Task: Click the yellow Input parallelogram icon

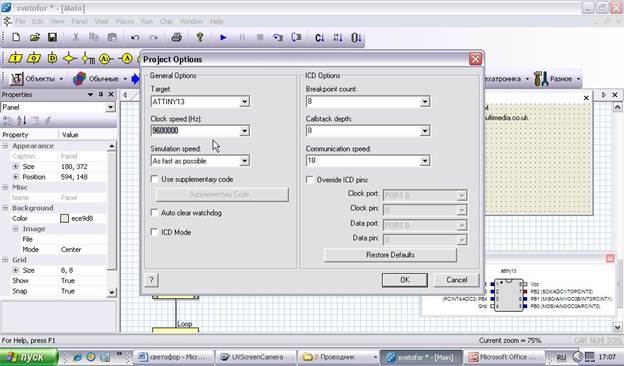Action: [x=15, y=58]
